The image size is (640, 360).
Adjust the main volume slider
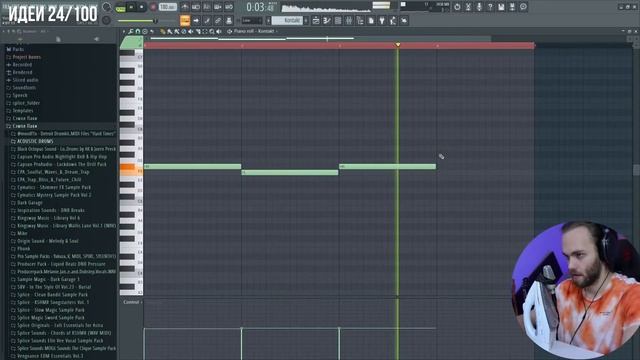137,21
